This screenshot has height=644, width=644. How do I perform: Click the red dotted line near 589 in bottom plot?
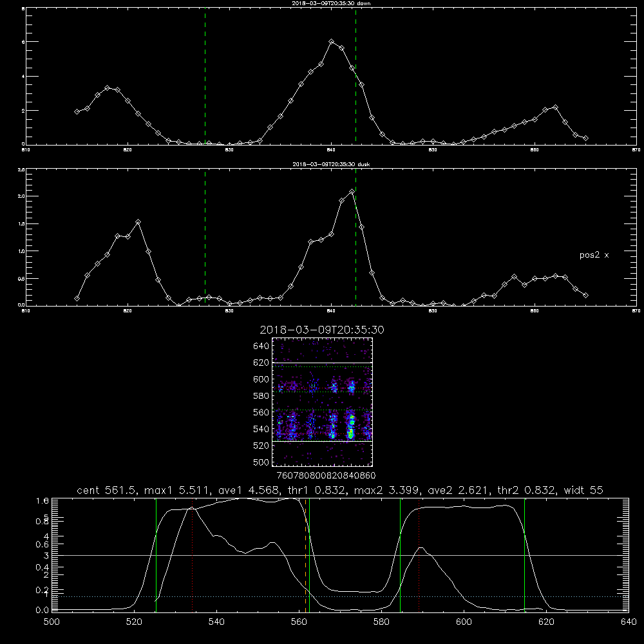coord(419,555)
